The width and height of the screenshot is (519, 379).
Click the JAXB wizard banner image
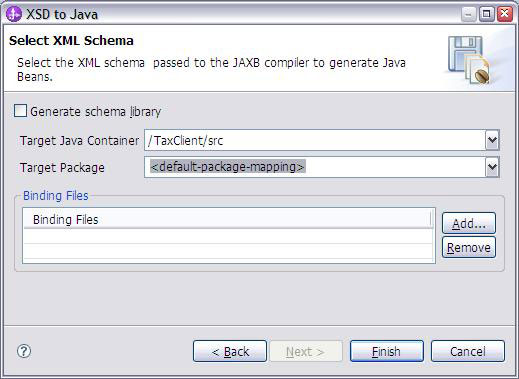pos(469,60)
